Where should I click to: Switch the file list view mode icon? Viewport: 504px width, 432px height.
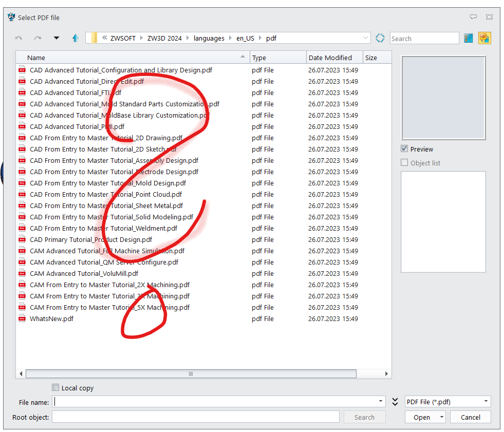pyautogui.click(x=468, y=38)
